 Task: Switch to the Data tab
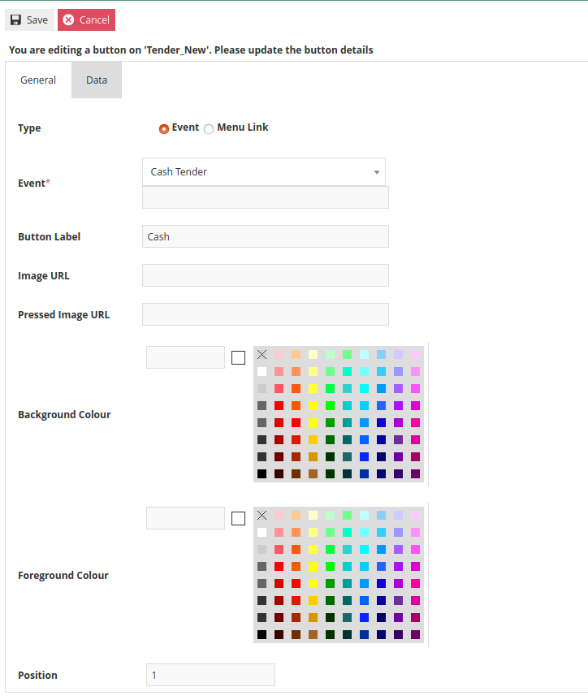(97, 80)
